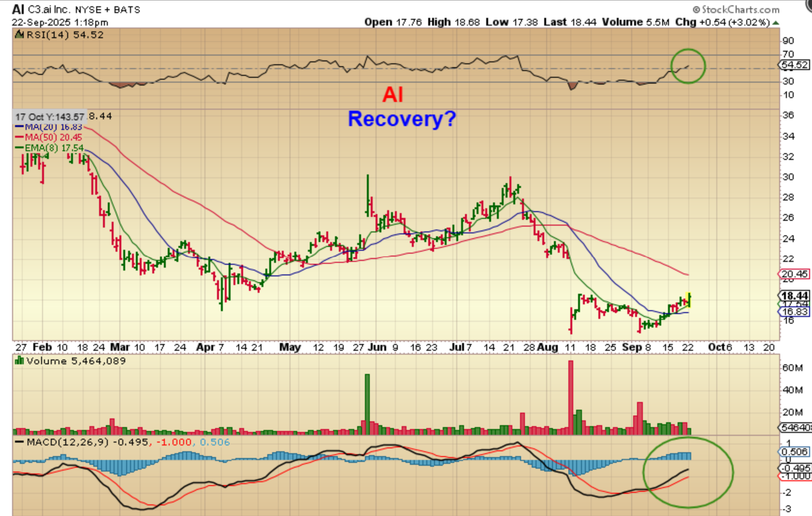Click the Aug label on date axis
812x516 pixels.
tap(548, 347)
